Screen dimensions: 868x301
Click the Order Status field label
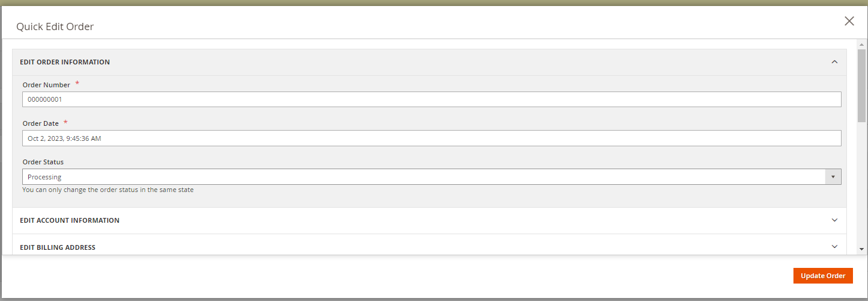coord(43,162)
